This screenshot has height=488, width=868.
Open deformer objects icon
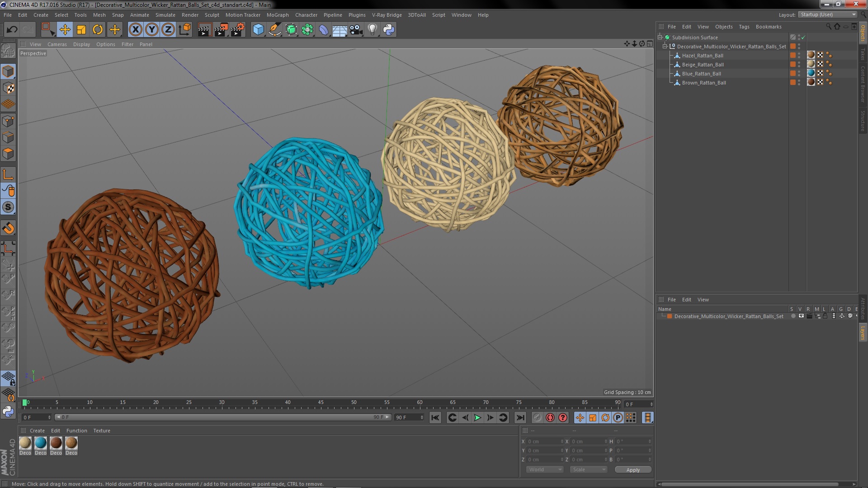[x=324, y=30]
